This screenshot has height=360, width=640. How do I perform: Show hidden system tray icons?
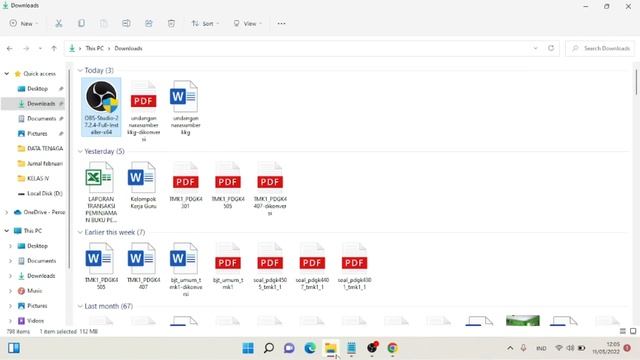click(x=510, y=348)
